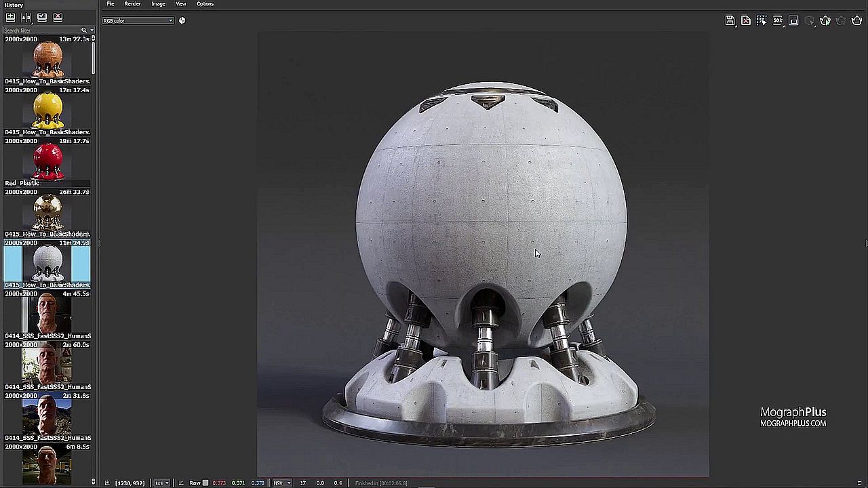This screenshot has width=868, height=488.
Task: Toggle the A/B compare button in History
Action: pyautogui.click(x=26, y=17)
